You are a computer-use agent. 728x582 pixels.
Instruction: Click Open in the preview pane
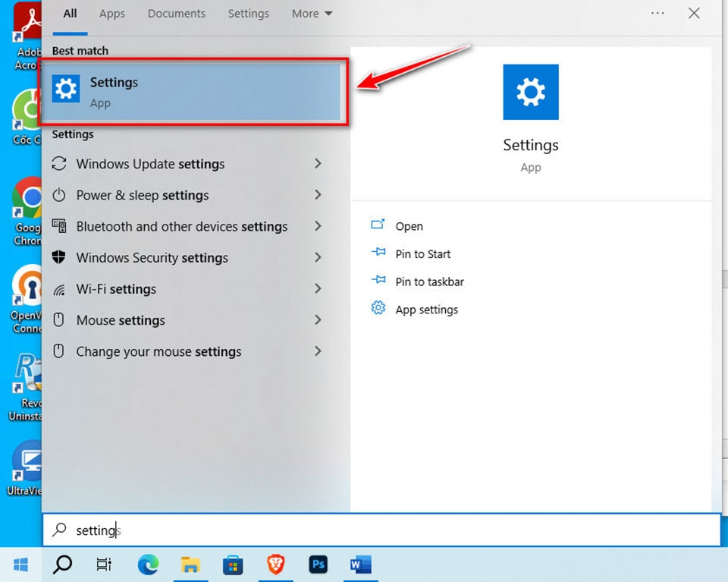[x=409, y=226]
